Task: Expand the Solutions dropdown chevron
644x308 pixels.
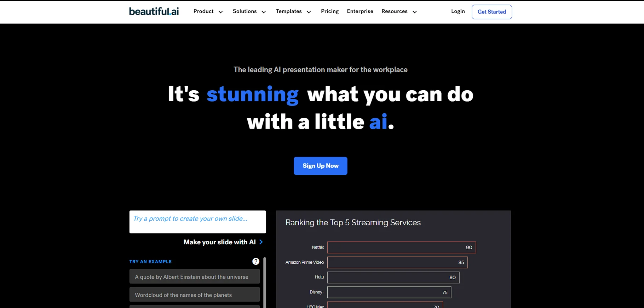Action: pyautogui.click(x=264, y=12)
